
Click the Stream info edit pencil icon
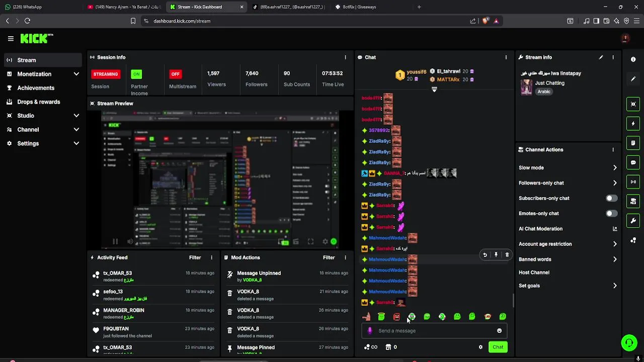click(x=601, y=57)
